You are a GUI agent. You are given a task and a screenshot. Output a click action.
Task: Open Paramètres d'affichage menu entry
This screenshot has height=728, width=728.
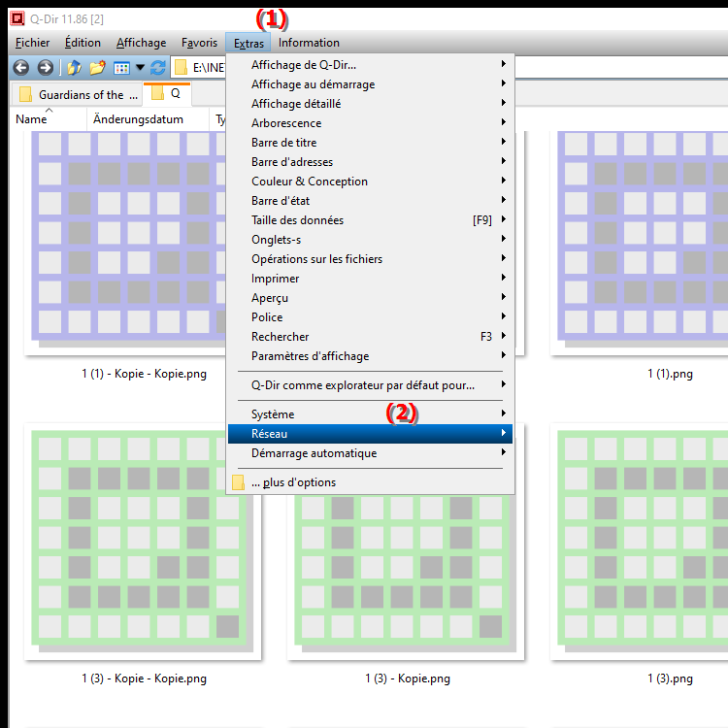tap(371, 356)
